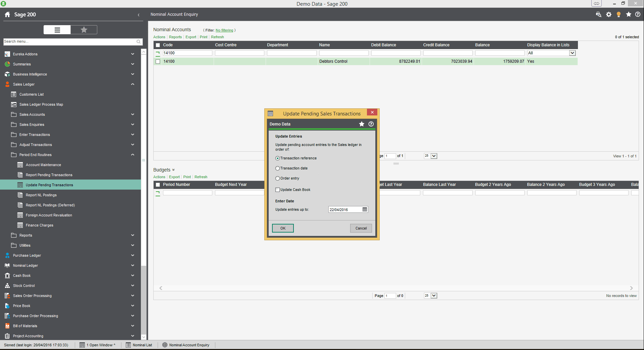The image size is (644, 350).
Task: Collapse the Period End Routines folder
Action: 133,155
